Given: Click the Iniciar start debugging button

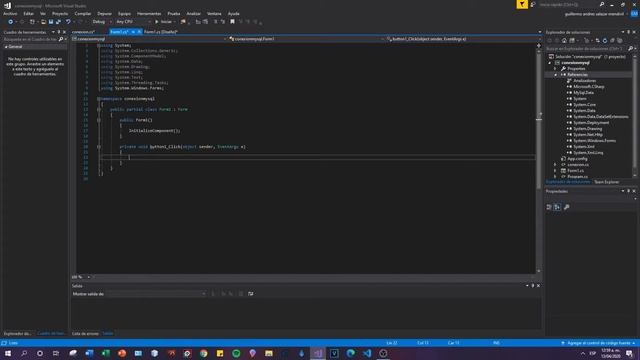Looking at the screenshot, I should (x=163, y=22).
